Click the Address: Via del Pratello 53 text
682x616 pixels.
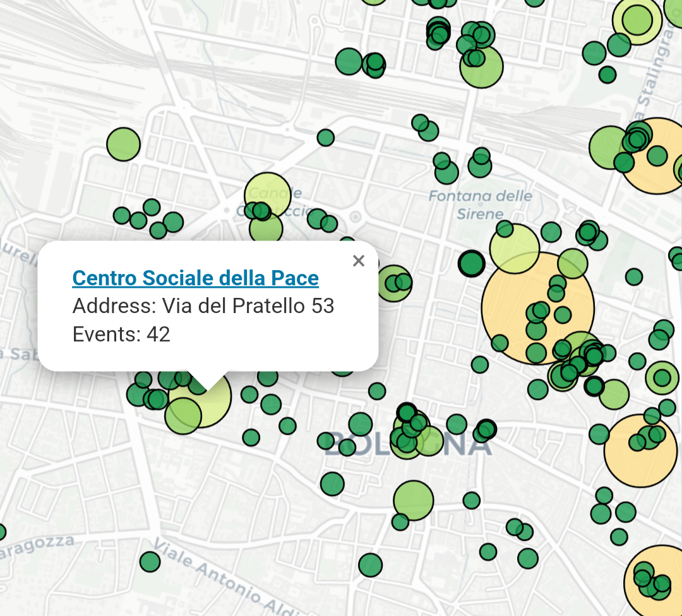tap(203, 306)
